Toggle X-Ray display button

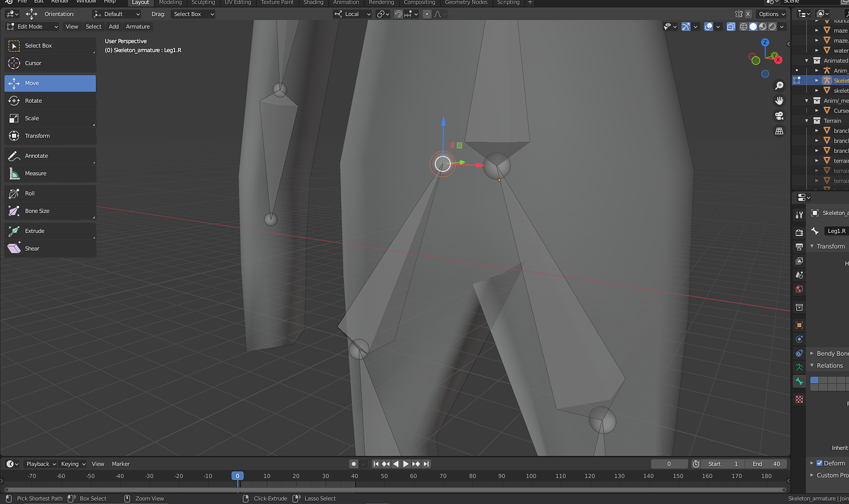tap(731, 26)
